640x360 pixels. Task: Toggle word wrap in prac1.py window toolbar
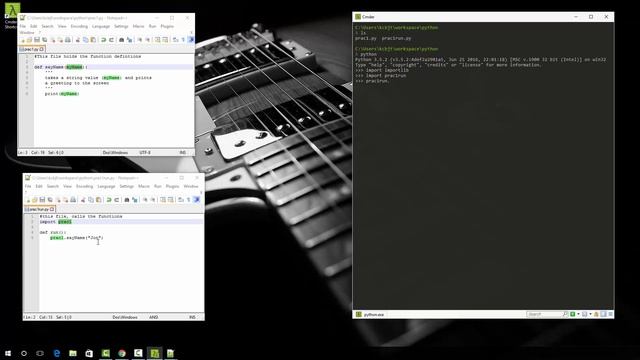175,40
